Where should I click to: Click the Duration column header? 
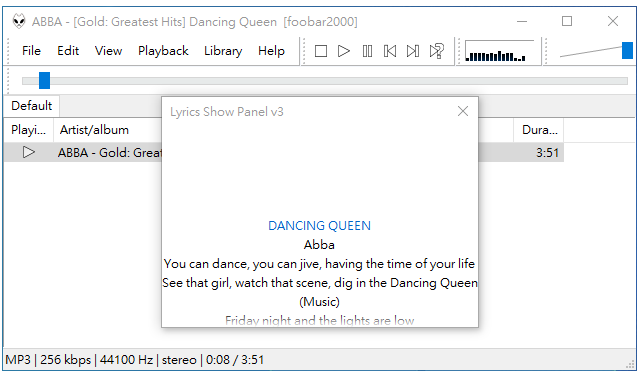tap(539, 130)
